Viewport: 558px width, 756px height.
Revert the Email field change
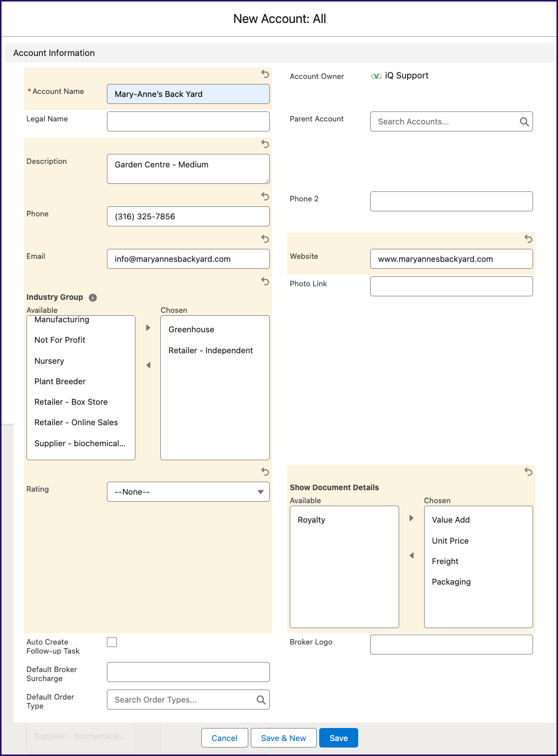(265, 239)
